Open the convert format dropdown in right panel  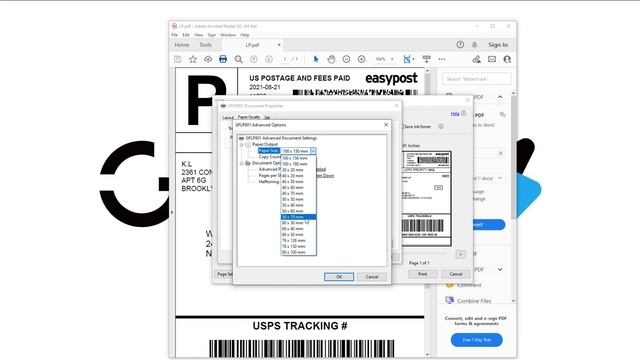(x=500, y=178)
